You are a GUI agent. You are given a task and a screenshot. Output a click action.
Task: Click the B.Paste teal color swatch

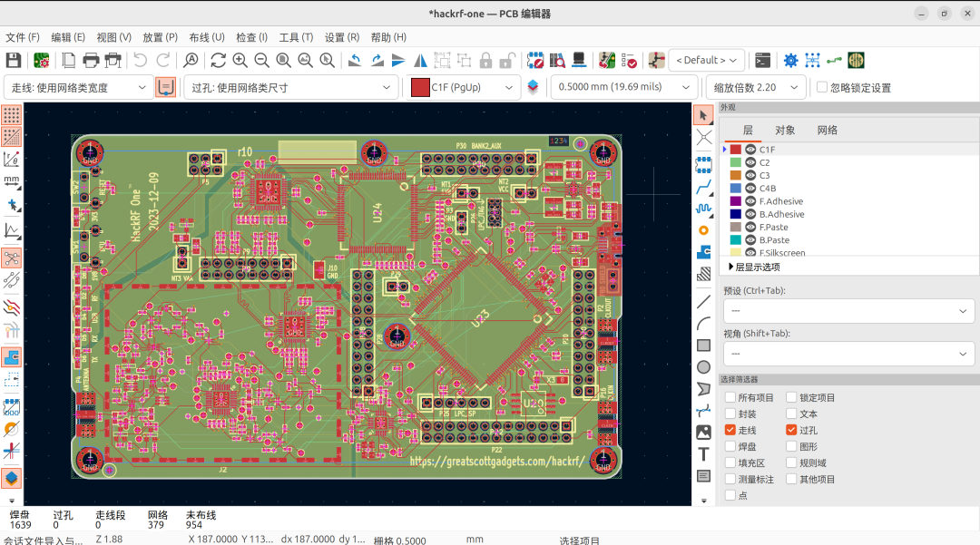(x=736, y=239)
